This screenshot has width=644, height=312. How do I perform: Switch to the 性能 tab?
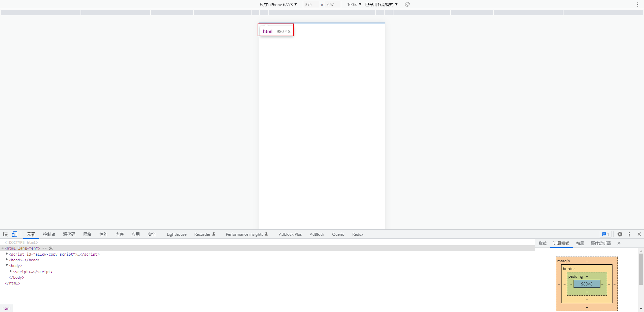click(x=103, y=234)
